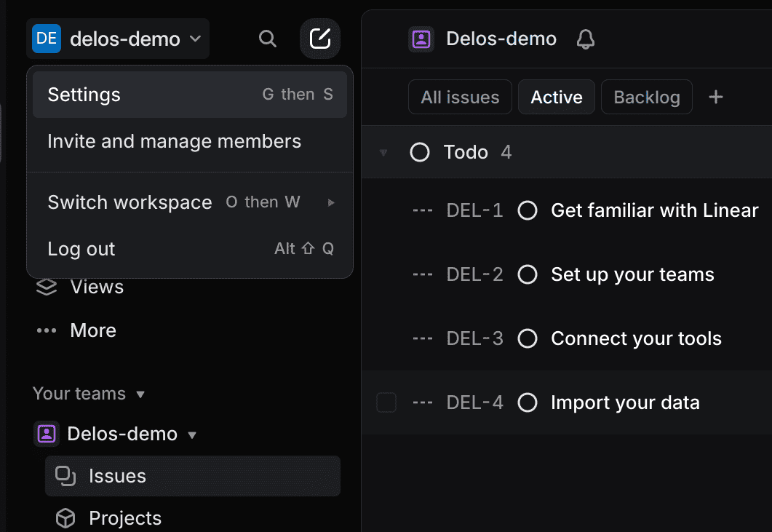The width and height of the screenshot is (772, 532).
Task: Click the Todo group label
Action: pos(466,152)
